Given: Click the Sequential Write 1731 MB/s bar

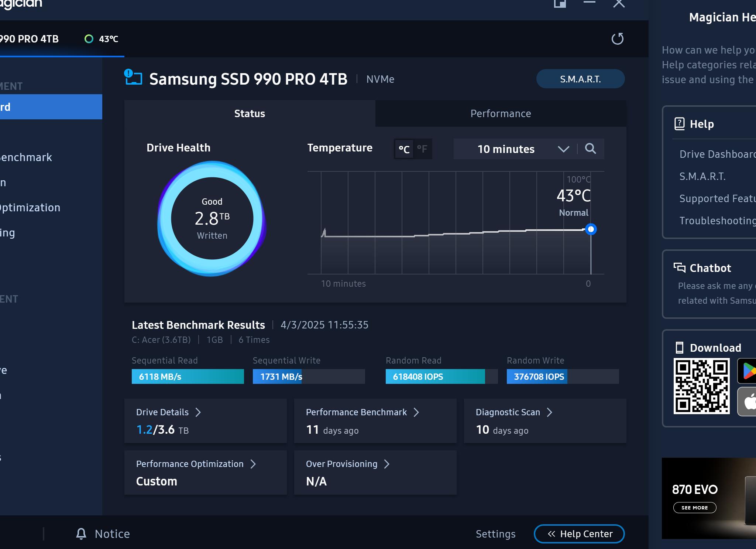Looking at the screenshot, I should coord(309,376).
